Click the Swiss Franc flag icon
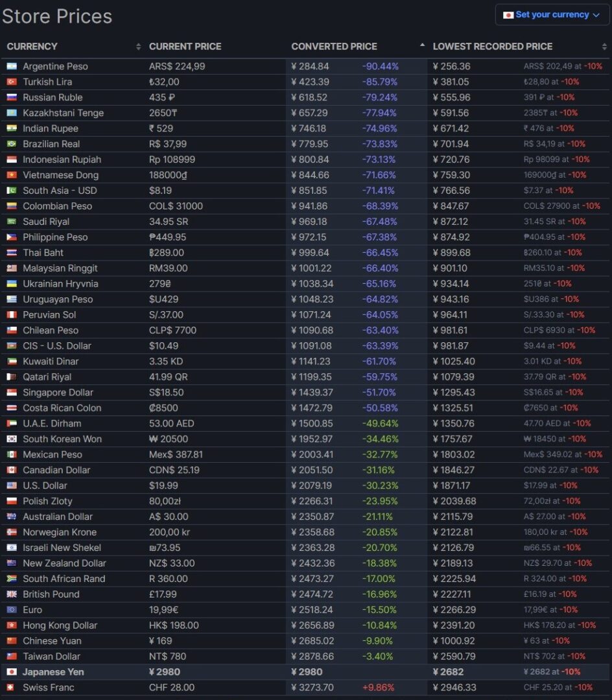The width and height of the screenshot is (612, 700). pyautogui.click(x=11, y=688)
